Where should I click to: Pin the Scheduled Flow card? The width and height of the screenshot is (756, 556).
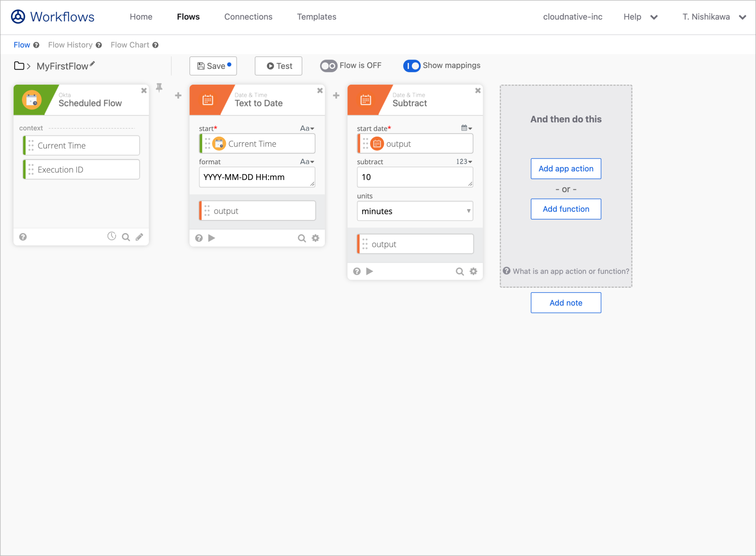[x=159, y=87]
